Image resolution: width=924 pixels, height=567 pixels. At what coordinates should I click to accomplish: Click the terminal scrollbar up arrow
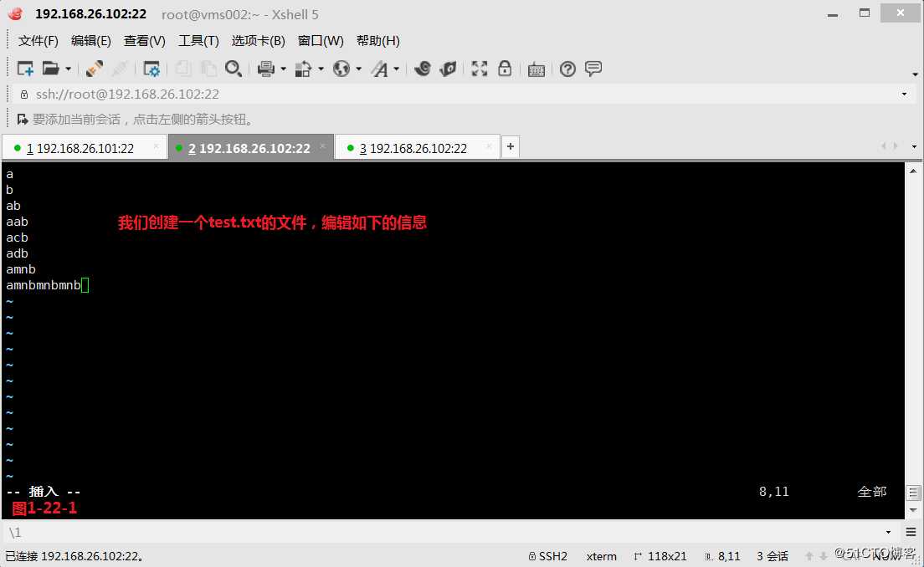[913, 171]
